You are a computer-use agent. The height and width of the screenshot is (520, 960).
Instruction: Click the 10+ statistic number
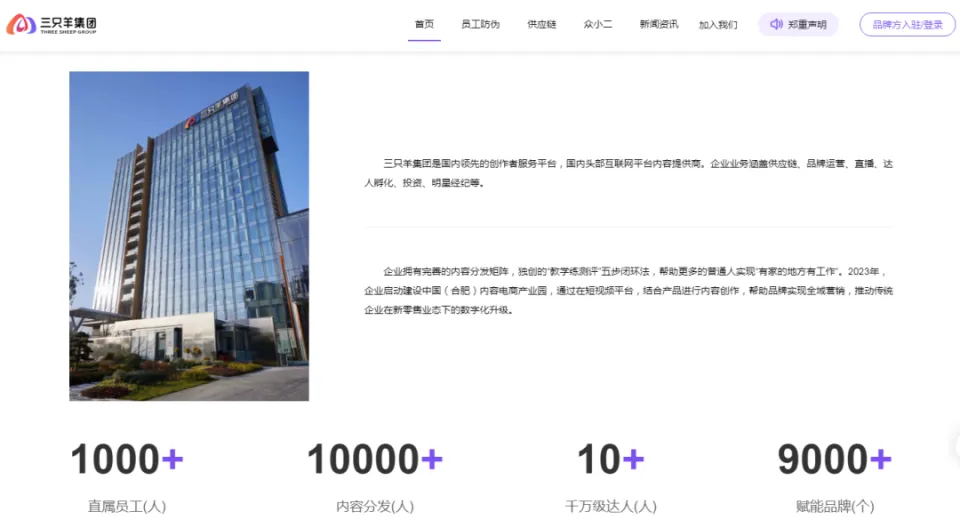pos(610,459)
